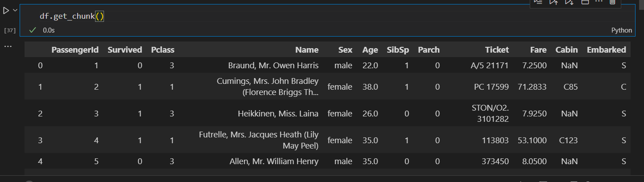
Task: Click the Cabin value C123
Action: tap(568, 141)
